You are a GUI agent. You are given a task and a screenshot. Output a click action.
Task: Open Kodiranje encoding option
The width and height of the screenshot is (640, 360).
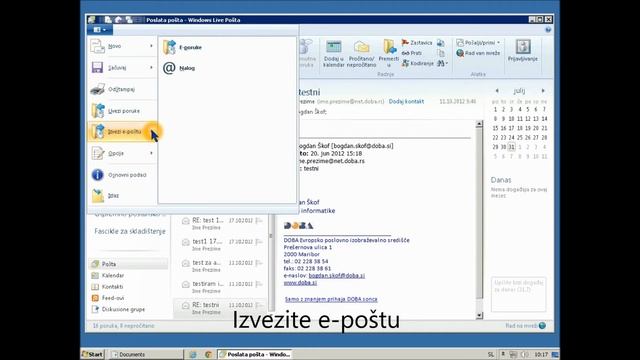418,64
